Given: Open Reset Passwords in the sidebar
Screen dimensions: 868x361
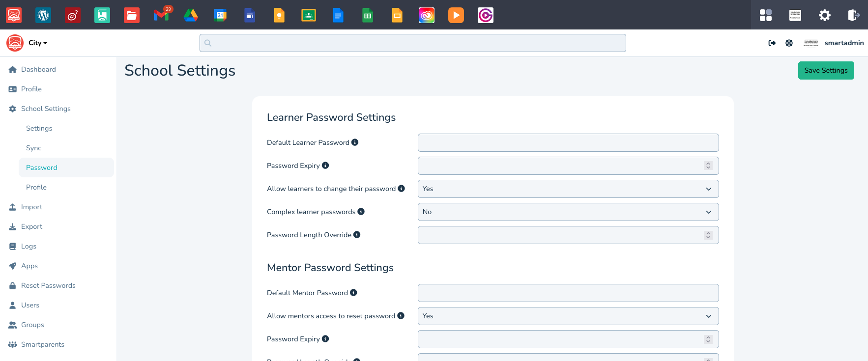Looking at the screenshot, I should click(48, 285).
